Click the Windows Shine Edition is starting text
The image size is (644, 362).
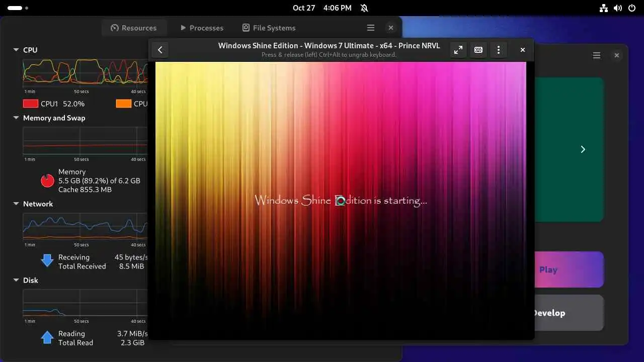pos(341,201)
